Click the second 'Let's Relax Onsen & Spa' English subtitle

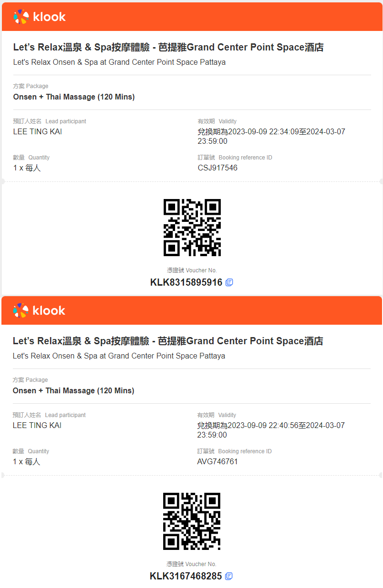(119, 356)
